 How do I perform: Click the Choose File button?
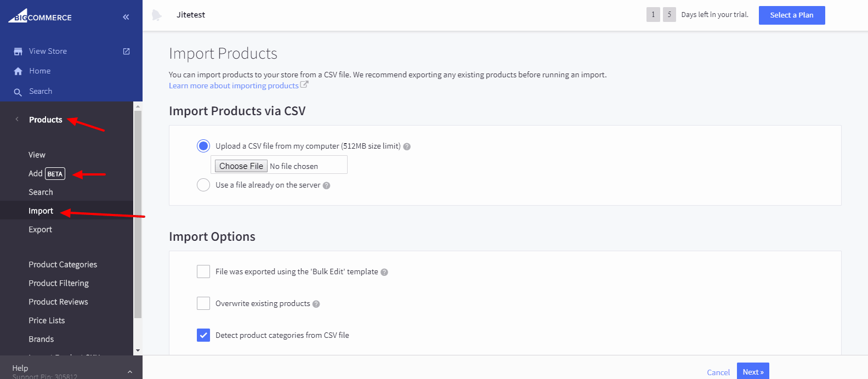point(241,166)
